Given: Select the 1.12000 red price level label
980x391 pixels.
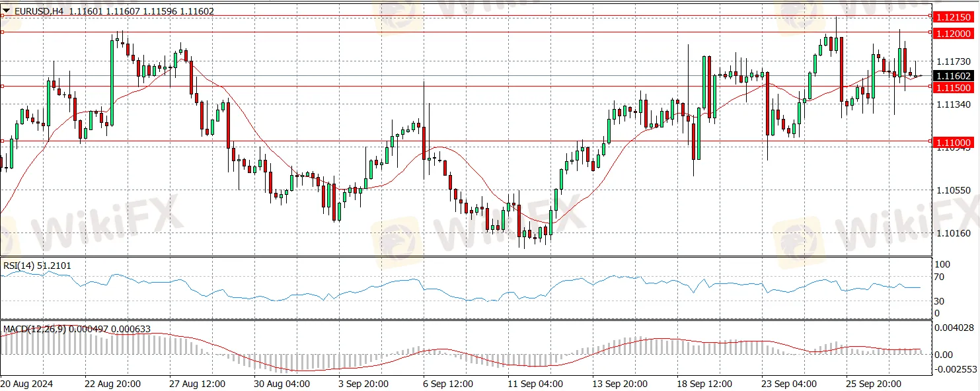Looking at the screenshot, I should 955,33.
